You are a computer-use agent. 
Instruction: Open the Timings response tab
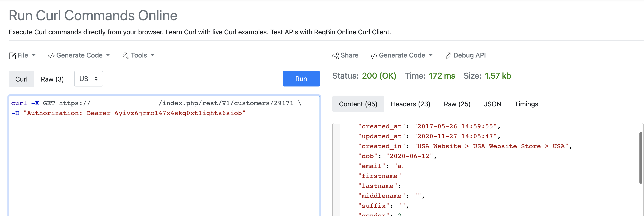(526, 104)
